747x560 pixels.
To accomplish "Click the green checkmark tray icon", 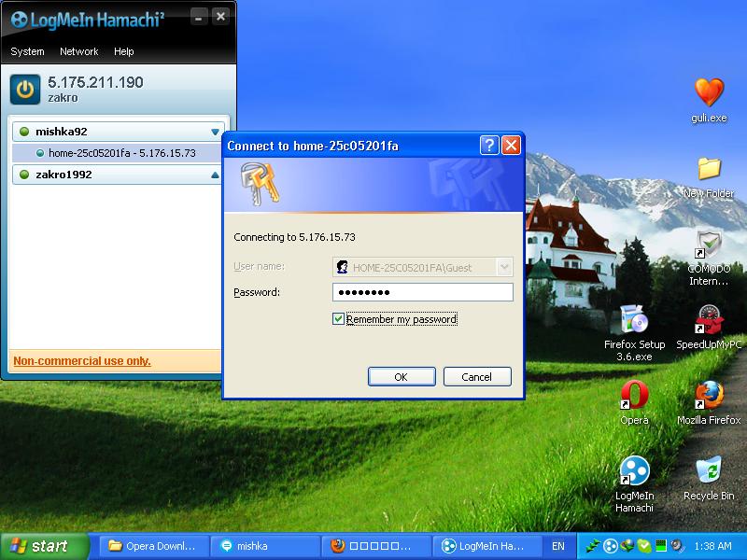I will [644, 546].
